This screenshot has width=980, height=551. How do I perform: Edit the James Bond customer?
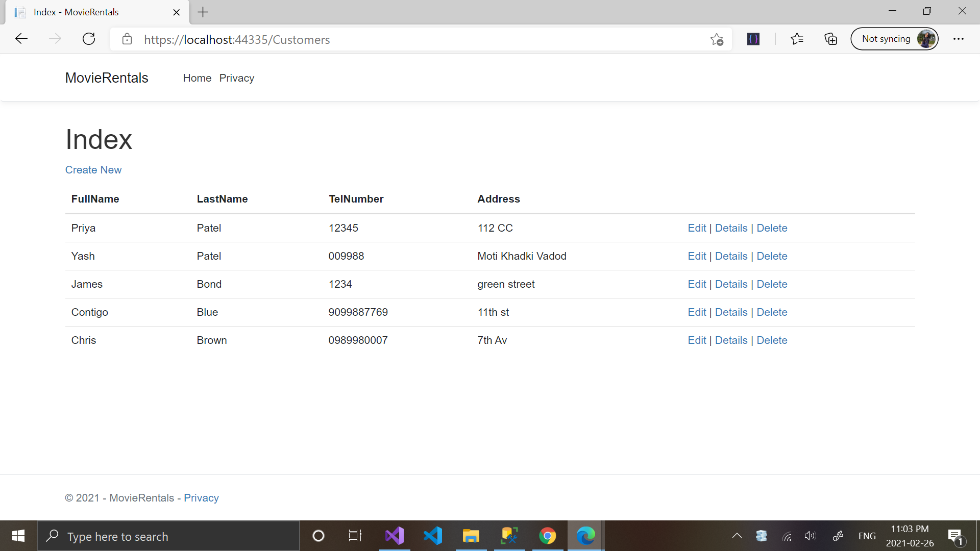click(x=697, y=284)
